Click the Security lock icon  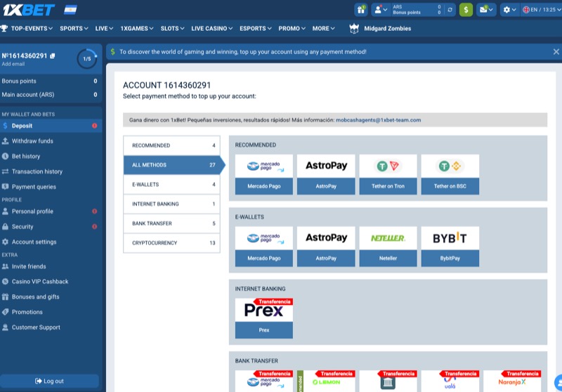[x=5, y=226]
